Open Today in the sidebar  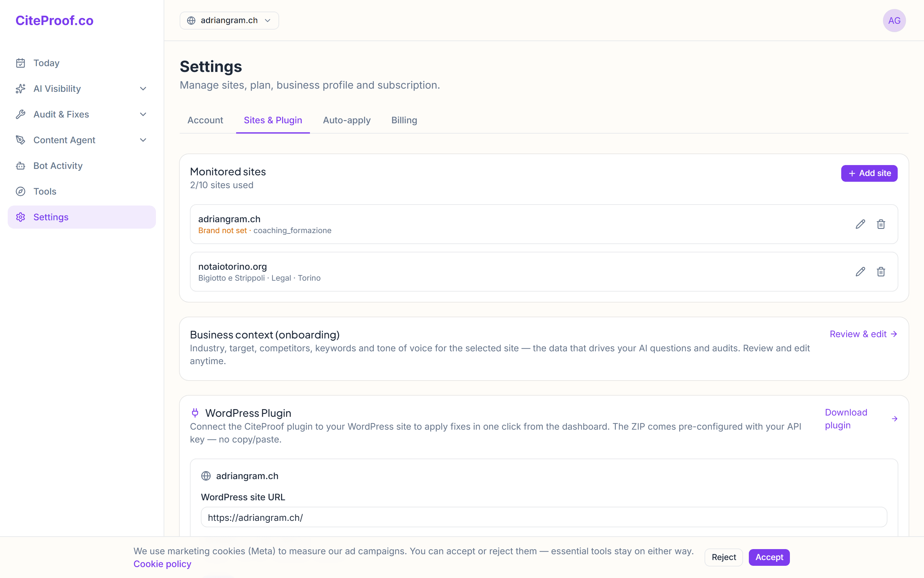point(82,63)
